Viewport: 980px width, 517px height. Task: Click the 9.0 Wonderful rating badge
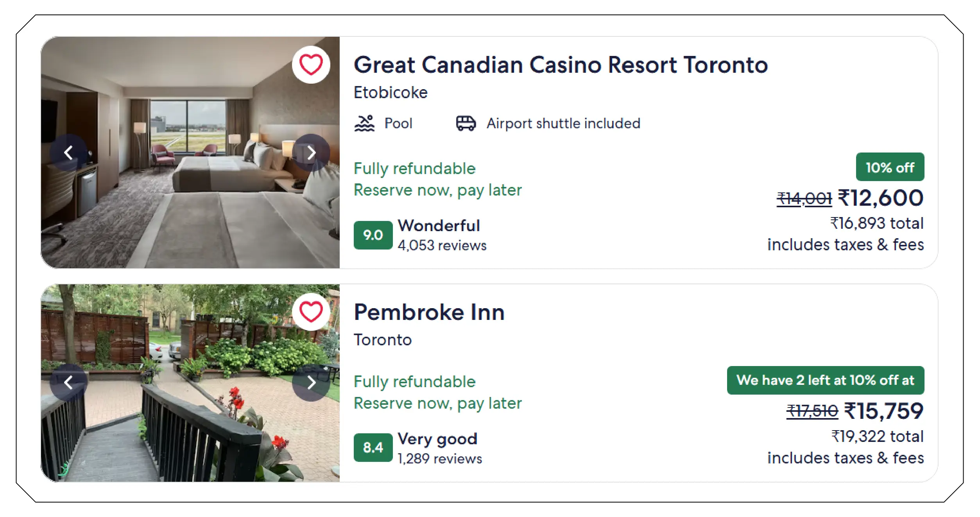click(374, 235)
